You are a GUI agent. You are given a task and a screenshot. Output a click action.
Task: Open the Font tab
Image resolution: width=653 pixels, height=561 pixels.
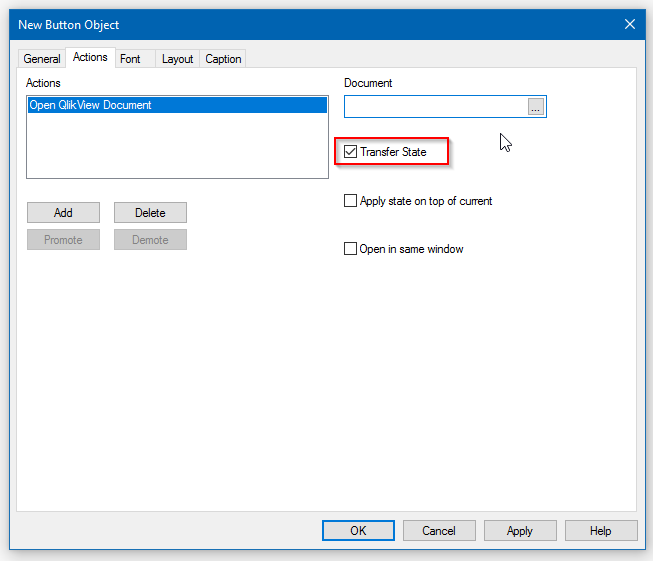[130, 59]
